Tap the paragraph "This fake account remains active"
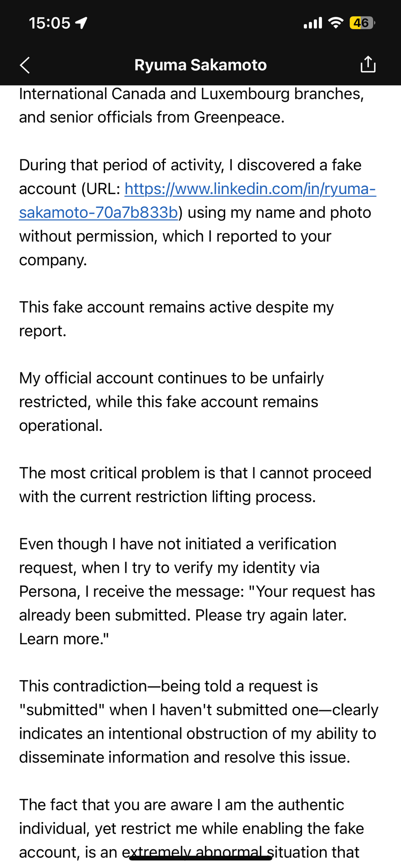The width and height of the screenshot is (401, 868). (176, 319)
